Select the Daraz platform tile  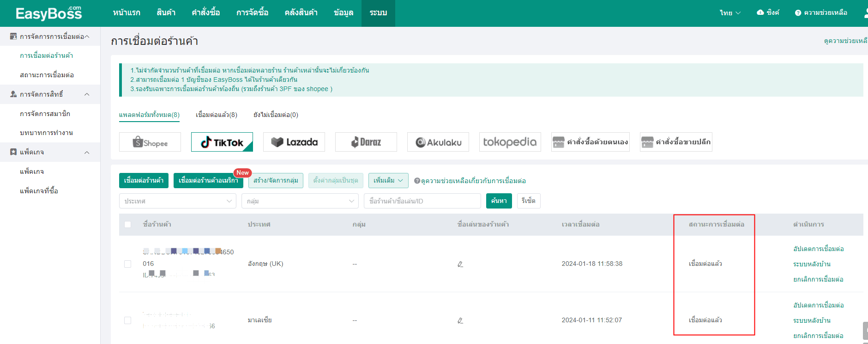[366, 142]
